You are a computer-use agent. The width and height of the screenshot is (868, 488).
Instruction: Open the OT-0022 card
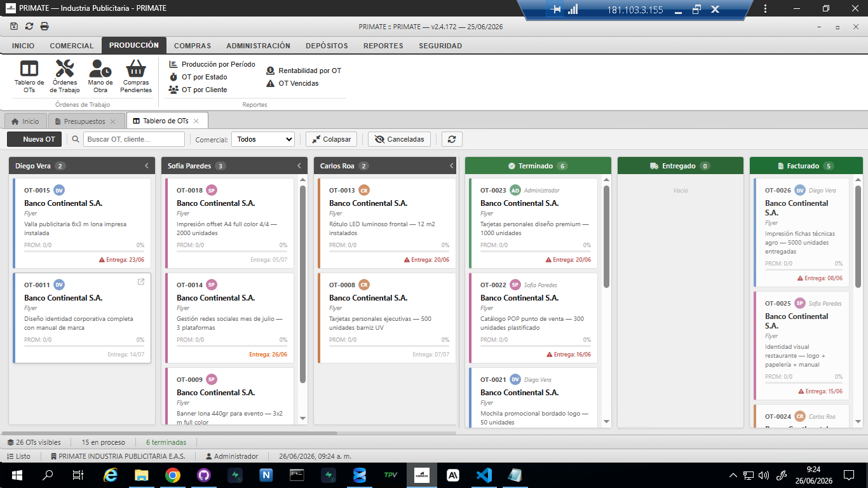(x=534, y=318)
